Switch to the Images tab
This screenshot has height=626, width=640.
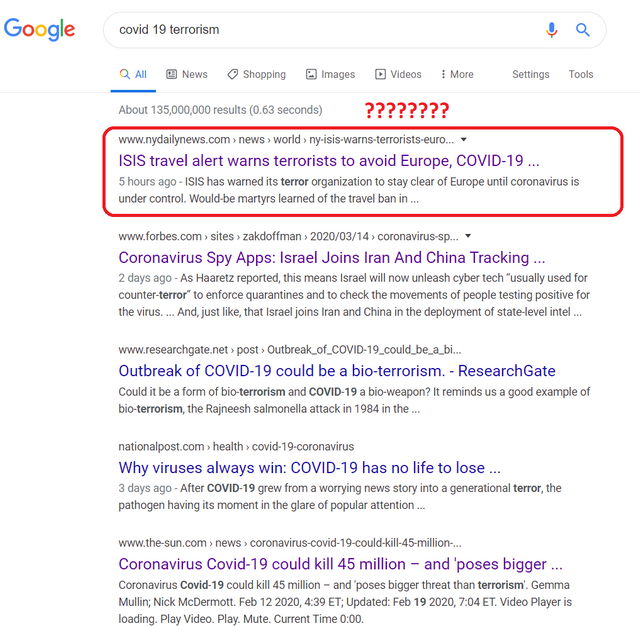pyautogui.click(x=331, y=74)
